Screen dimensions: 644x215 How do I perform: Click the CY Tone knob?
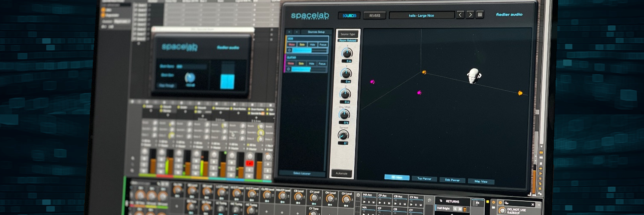tap(313, 213)
